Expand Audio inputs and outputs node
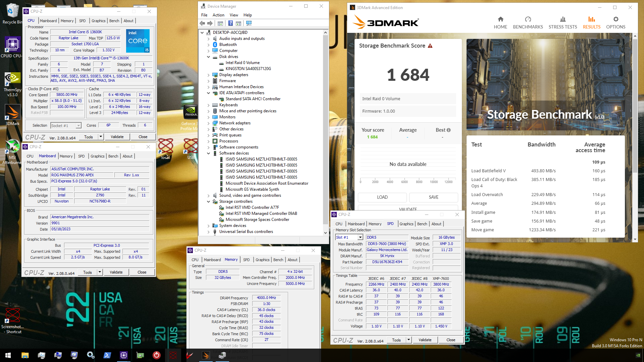Screen dimensions: 644x362 (x=208, y=39)
